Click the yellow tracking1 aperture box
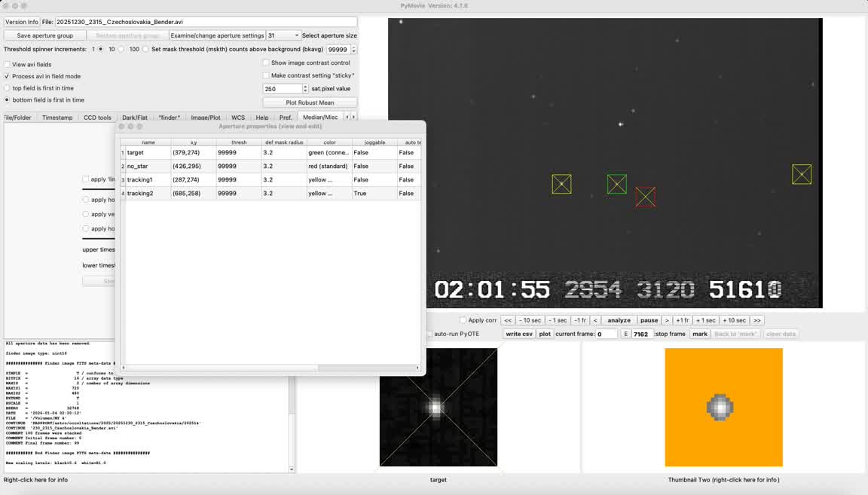 pyautogui.click(x=561, y=184)
